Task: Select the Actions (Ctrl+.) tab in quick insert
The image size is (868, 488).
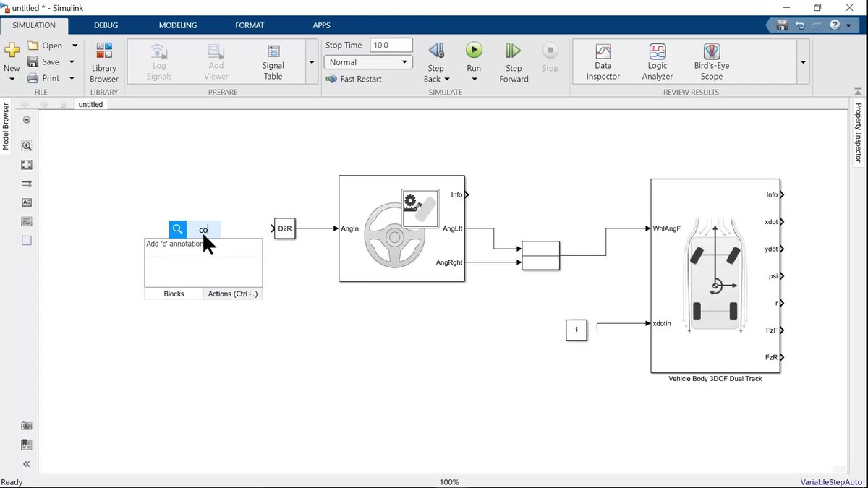Action: point(233,294)
